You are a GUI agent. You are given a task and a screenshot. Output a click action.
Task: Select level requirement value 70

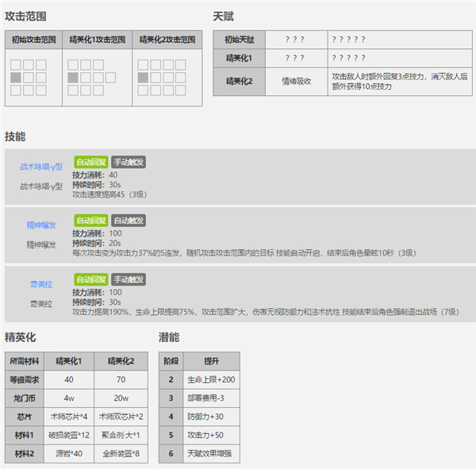point(121,379)
